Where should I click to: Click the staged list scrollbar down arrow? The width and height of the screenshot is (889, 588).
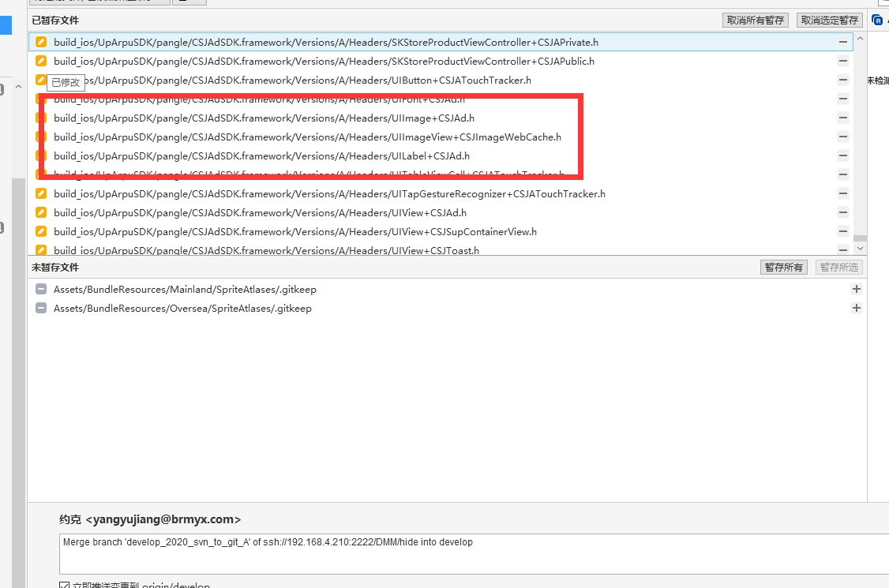[x=860, y=249]
